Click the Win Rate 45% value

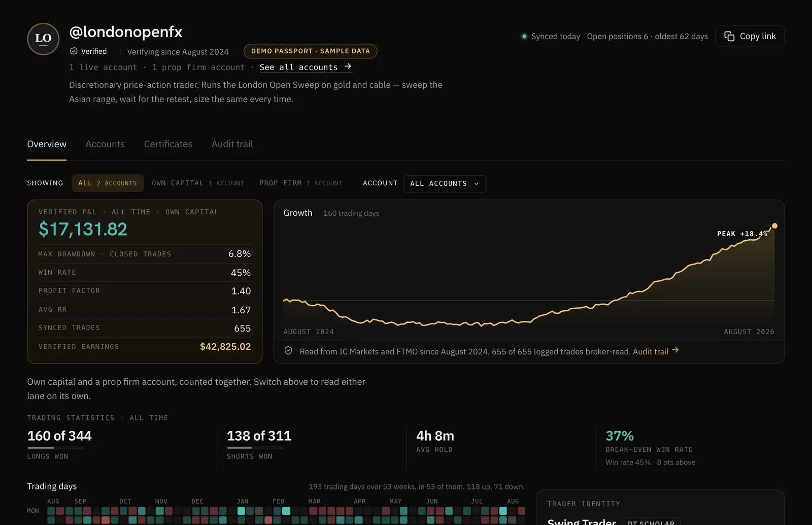tap(241, 273)
